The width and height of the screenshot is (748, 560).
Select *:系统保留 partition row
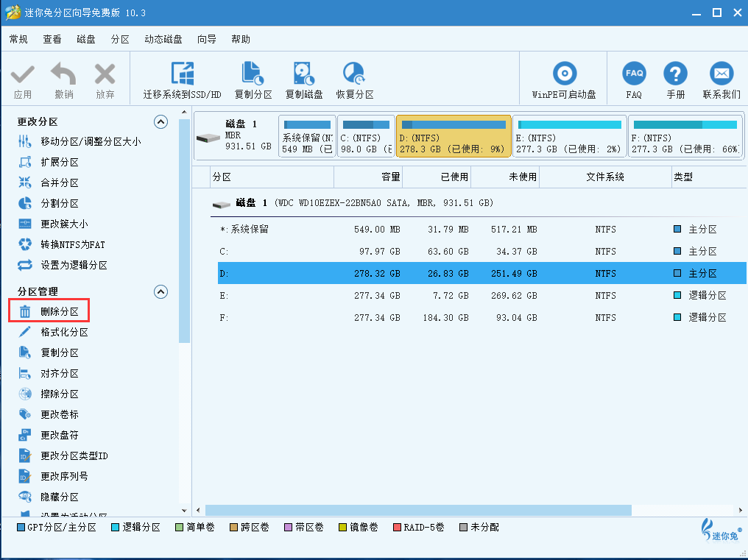(482, 230)
